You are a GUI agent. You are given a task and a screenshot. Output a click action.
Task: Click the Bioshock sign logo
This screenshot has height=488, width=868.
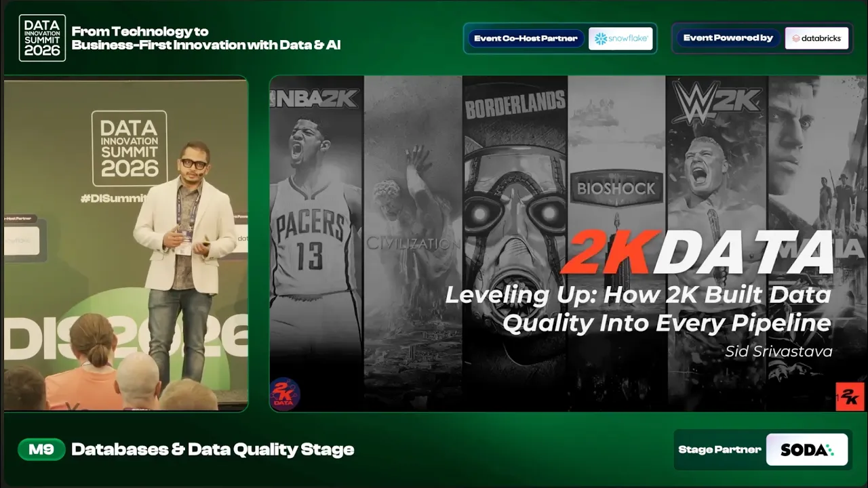[x=616, y=188]
